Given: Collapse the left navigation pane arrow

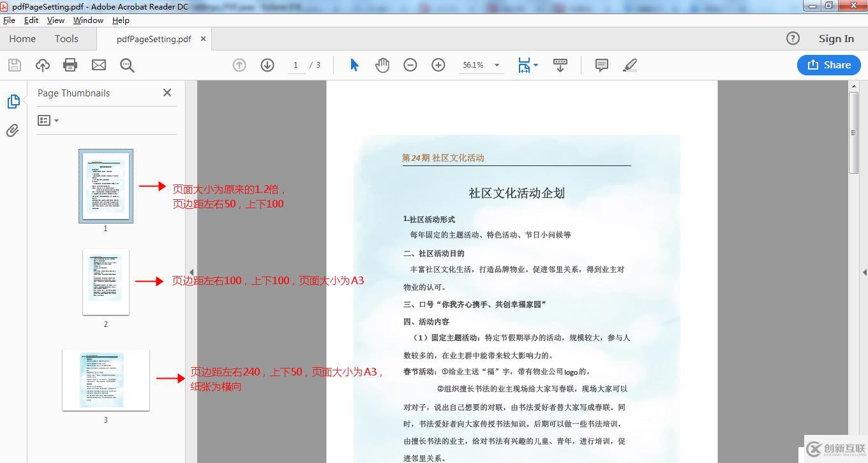Looking at the screenshot, I should [191, 272].
